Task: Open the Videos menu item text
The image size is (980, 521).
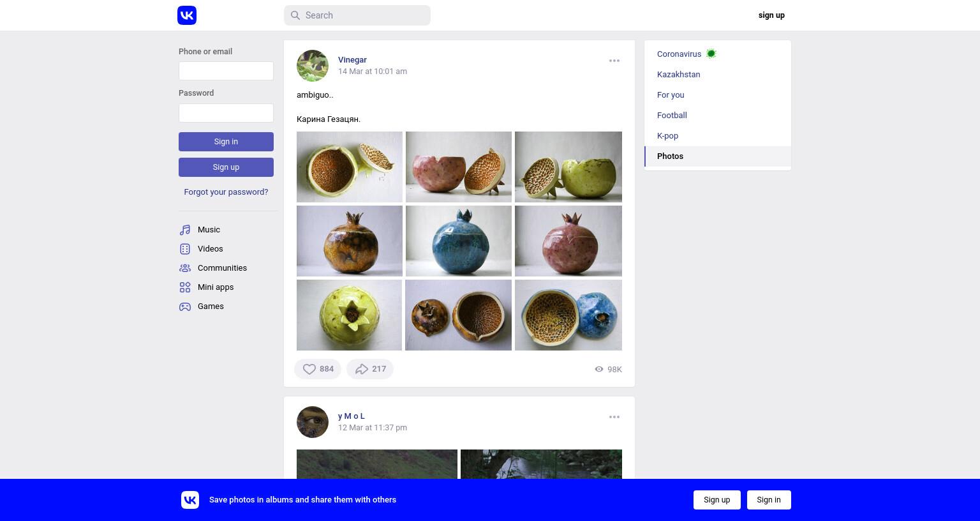Action: [x=211, y=249]
